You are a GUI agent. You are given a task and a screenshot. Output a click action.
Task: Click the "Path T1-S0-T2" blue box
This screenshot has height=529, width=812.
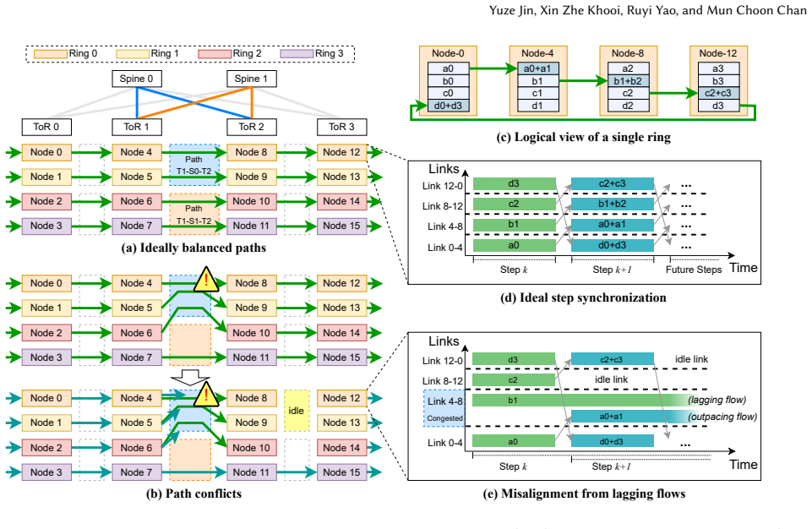[x=194, y=166]
